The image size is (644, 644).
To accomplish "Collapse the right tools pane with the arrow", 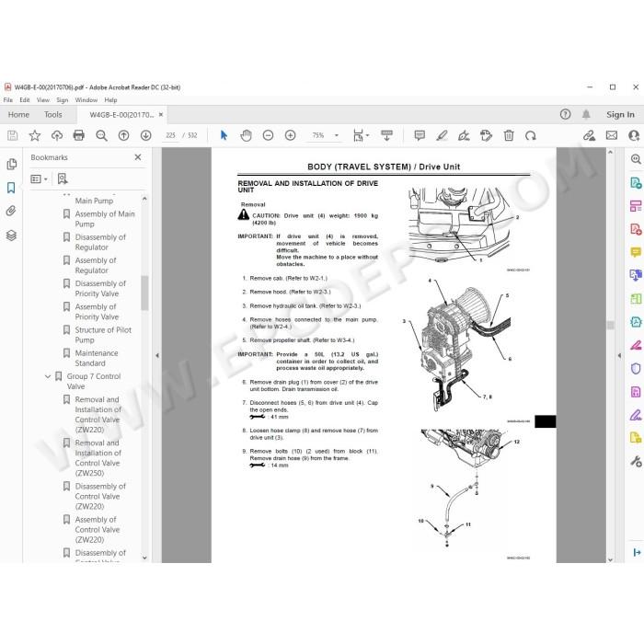I will [x=619, y=356].
